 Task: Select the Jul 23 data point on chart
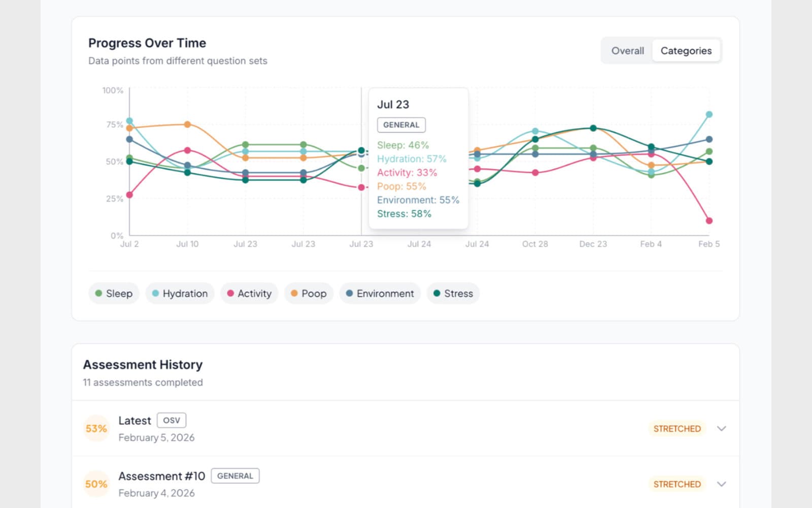coord(361,151)
